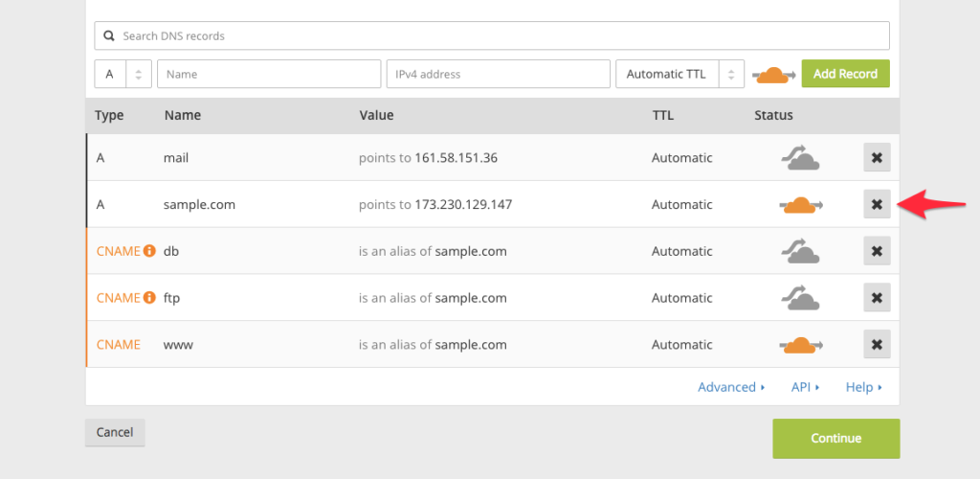
Task: Delete the db CNAME record
Action: click(877, 251)
